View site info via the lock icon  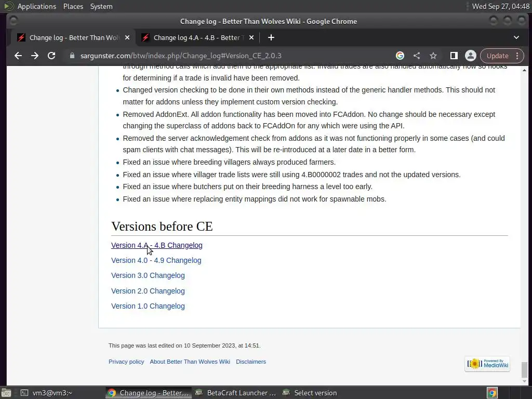pyautogui.click(x=72, y=56)
